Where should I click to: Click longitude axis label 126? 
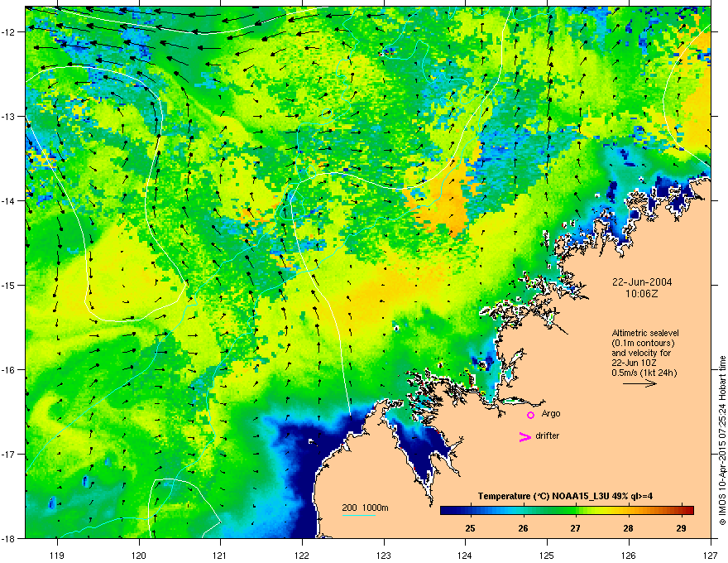(x=629, y=556)
